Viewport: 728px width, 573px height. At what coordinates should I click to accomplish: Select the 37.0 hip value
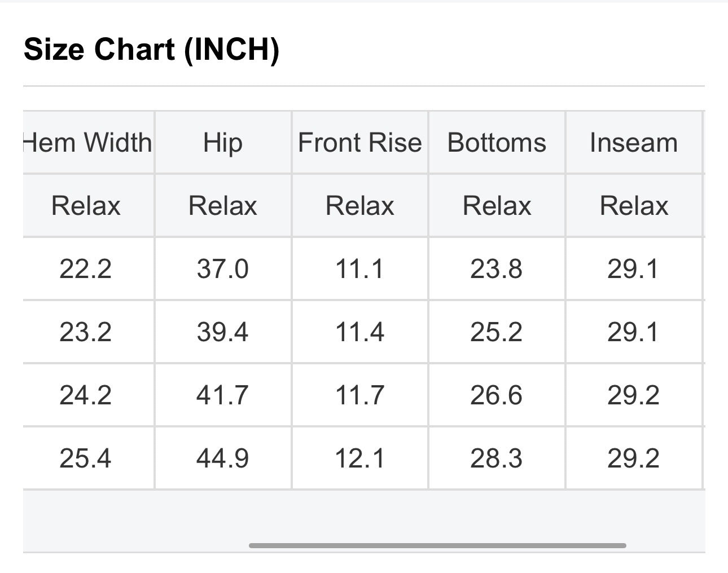click(x=223, y=268)
